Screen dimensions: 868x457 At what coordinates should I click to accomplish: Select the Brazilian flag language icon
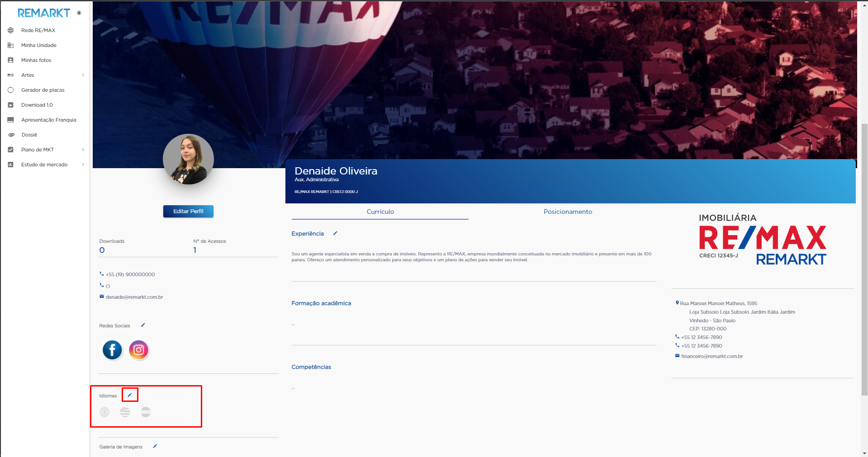click(x=104, y=412)
